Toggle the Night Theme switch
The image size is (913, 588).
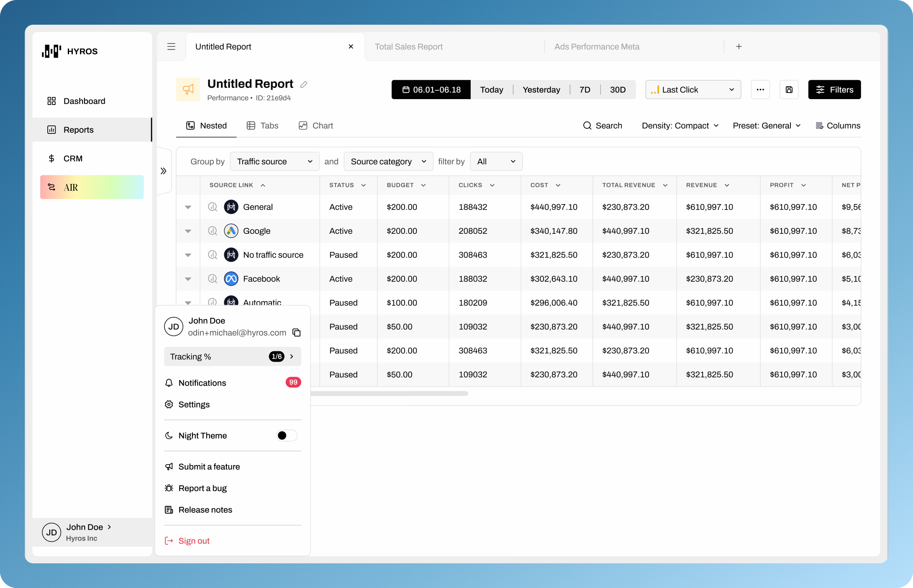point(287,435)
